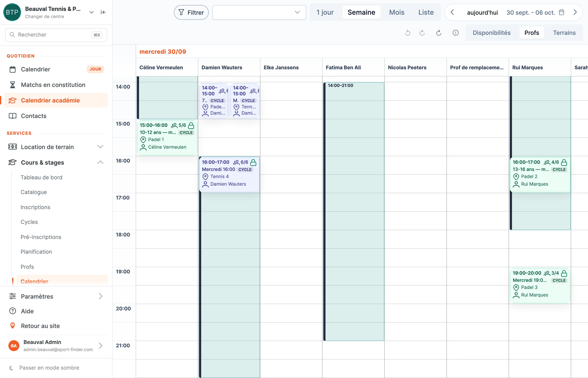This screenshot has height=378, width=588.
Task: Click the Rechercher search field
Action: pos(56,35)
